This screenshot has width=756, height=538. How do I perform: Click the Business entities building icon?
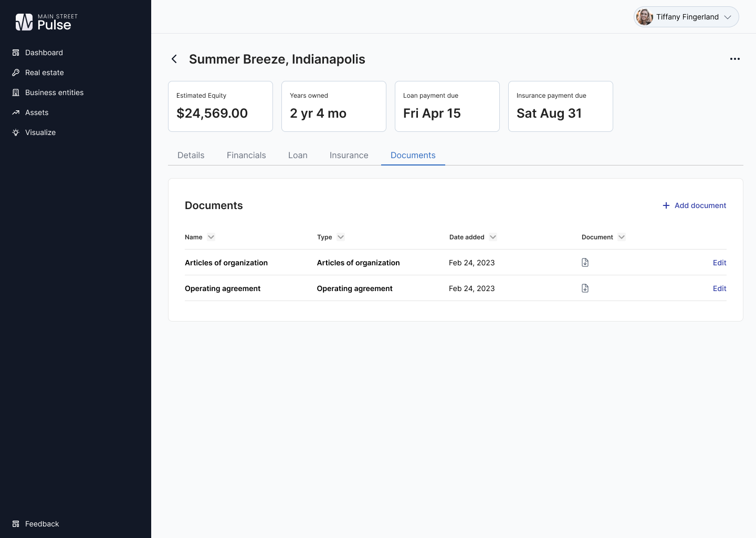tap(16, 92)
